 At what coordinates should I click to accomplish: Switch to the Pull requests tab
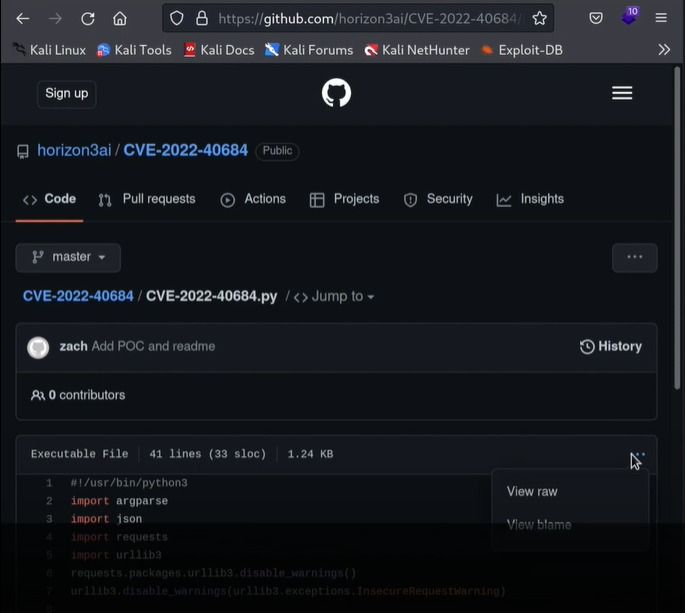[x=147, y=199]
